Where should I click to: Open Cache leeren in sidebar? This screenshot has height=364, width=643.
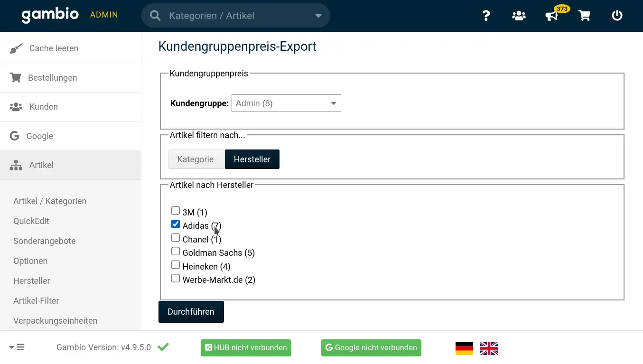pyautogui.click(x=70, y=48)
